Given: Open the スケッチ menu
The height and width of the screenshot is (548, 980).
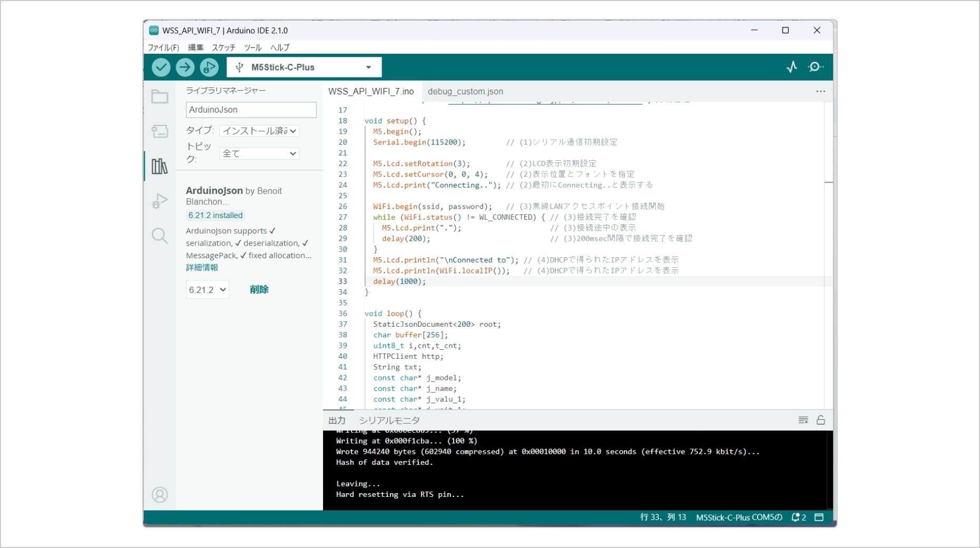Looking at the screenshot, I should (224, 47).
